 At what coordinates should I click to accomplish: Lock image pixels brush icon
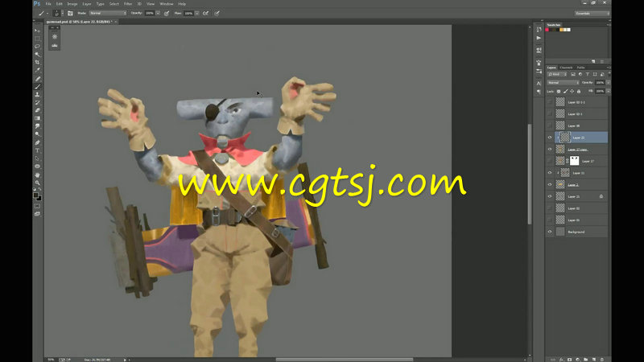coord(565,91)
